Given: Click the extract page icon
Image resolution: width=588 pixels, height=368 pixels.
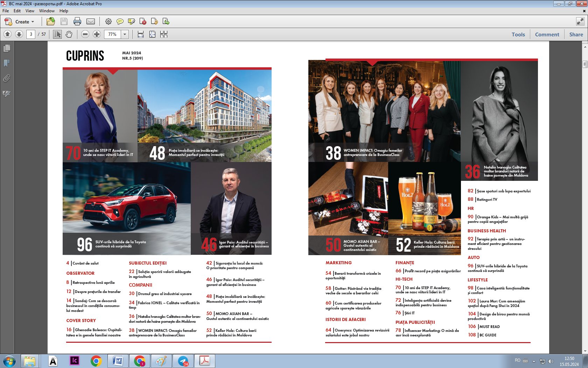Looking at the screenshot, I should pyautogui.click(x=154, y=22).
